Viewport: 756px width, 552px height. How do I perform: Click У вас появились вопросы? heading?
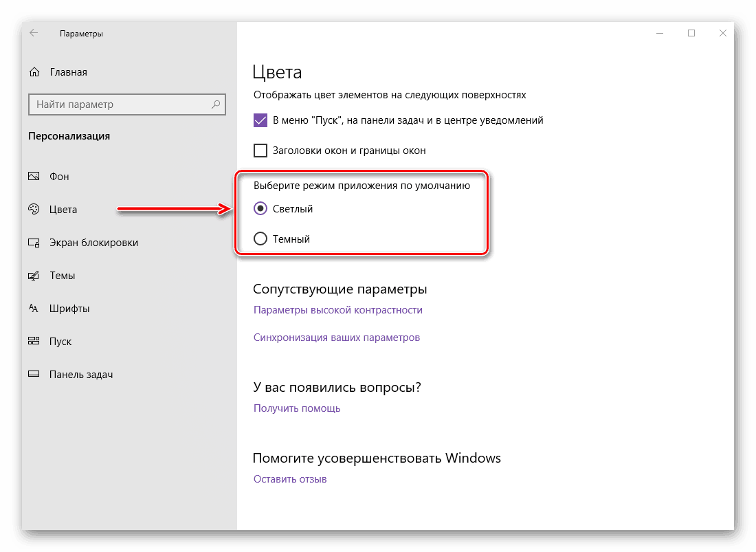[x=337, y=387]
